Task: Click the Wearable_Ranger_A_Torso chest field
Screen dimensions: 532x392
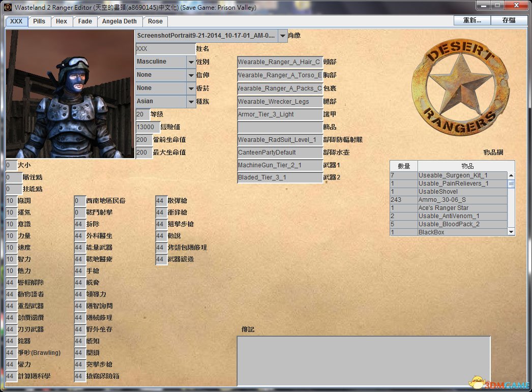Action: click(280, 75)
